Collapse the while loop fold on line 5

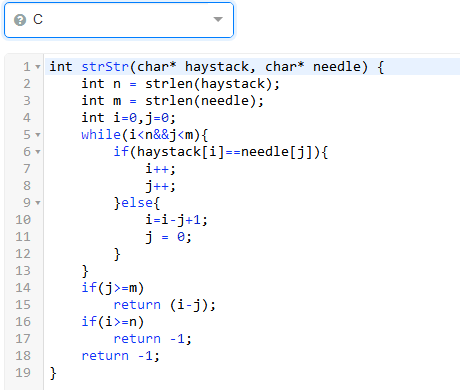(38, 135)
